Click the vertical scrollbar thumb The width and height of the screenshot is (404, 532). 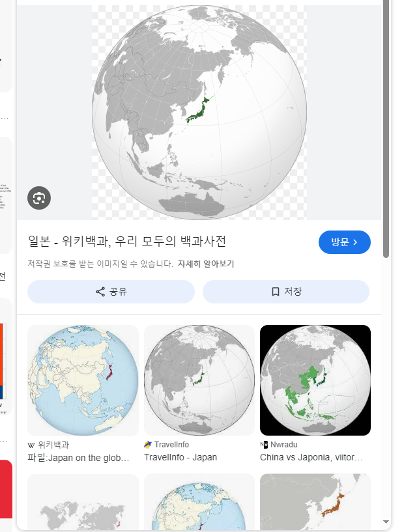pos(386,129)
